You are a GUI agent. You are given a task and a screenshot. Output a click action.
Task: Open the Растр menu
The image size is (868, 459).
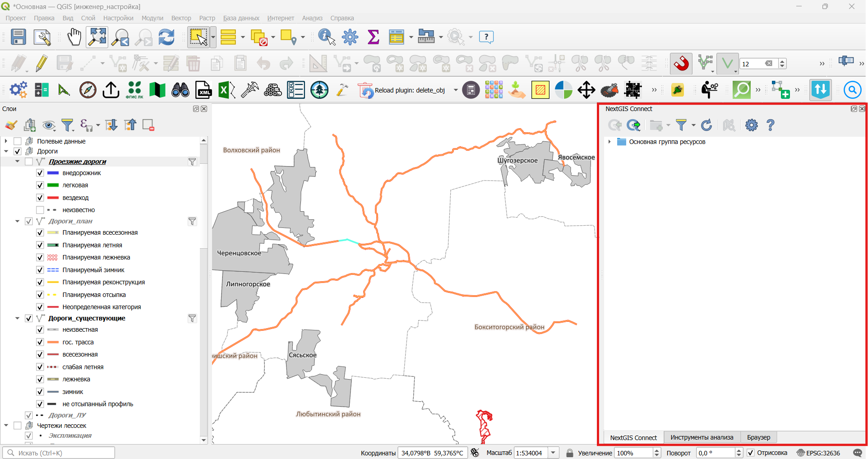[x=207, y=18]
